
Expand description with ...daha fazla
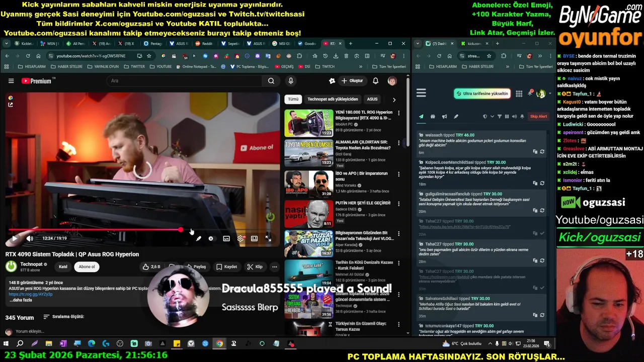coord(21,300)
